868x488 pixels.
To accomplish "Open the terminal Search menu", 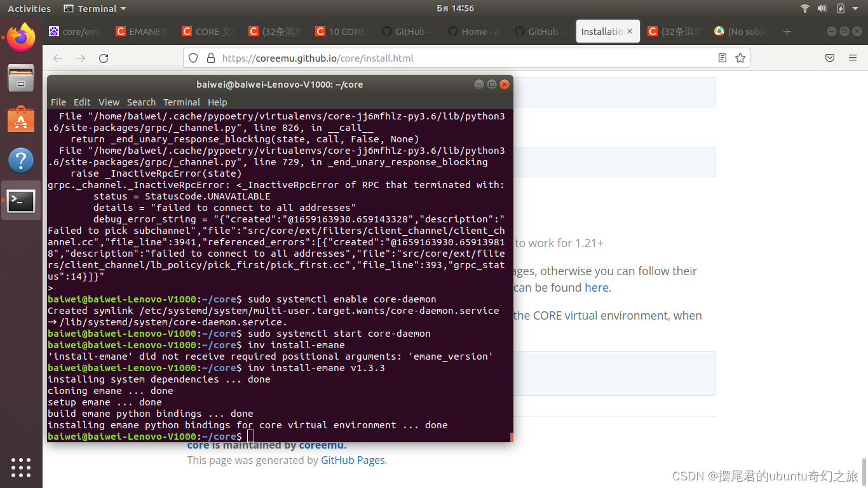I will point(141,102).
